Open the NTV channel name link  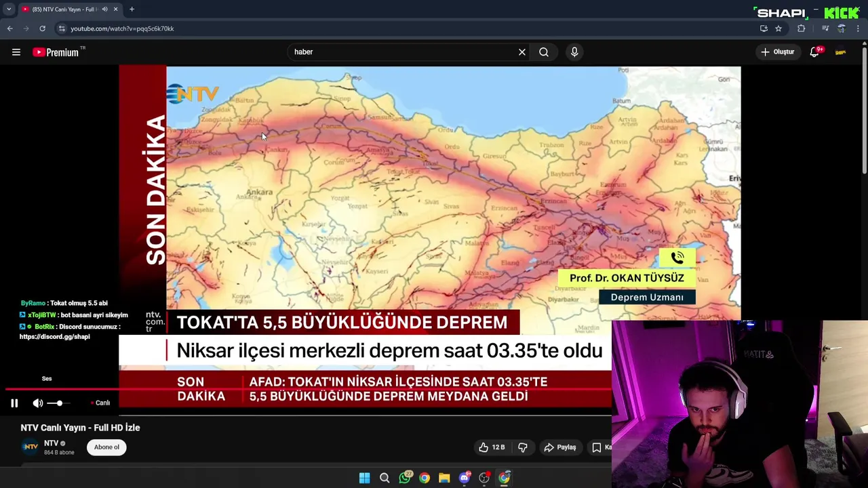pos(51,443)
